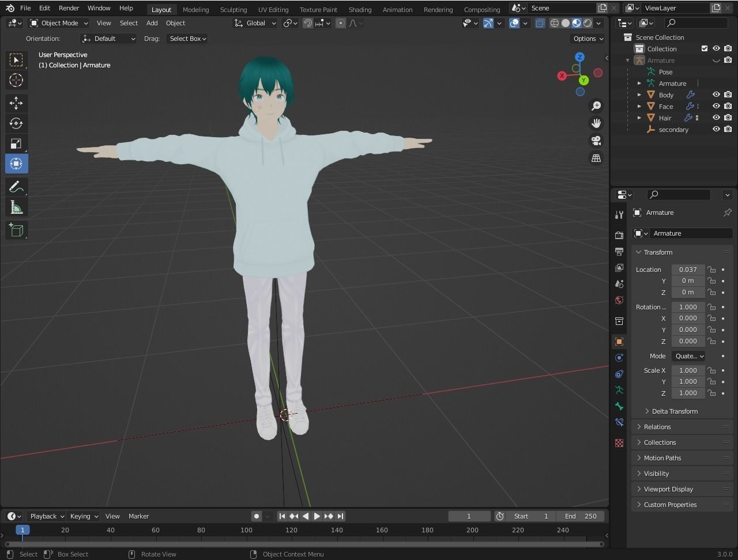Open the File menu
The width and height of the screenshot is (738, 560).
[25, 8]
